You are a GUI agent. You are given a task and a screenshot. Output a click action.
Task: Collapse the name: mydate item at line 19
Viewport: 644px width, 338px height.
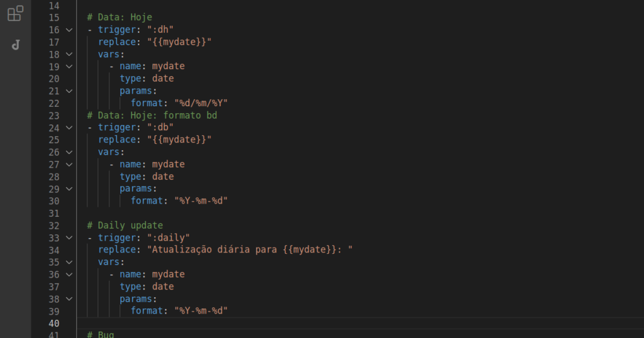[69, 67]
